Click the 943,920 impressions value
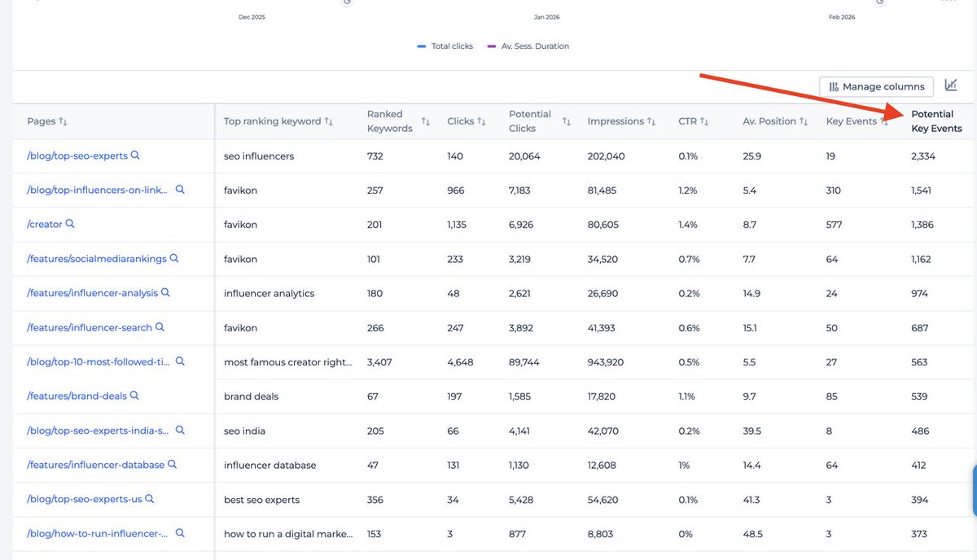The image size is (977, 560). (x=606, y=362)
